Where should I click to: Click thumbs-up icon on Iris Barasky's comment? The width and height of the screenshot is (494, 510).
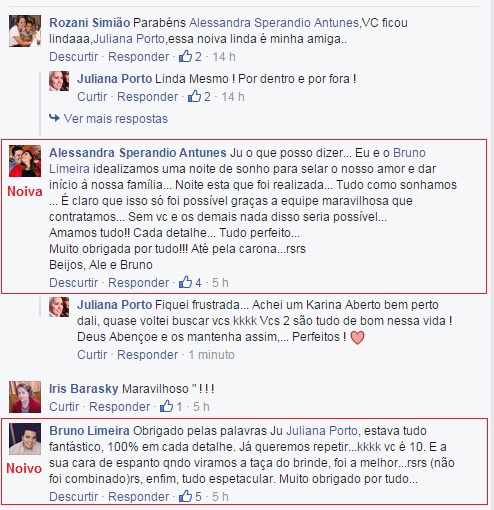[166, 406]
